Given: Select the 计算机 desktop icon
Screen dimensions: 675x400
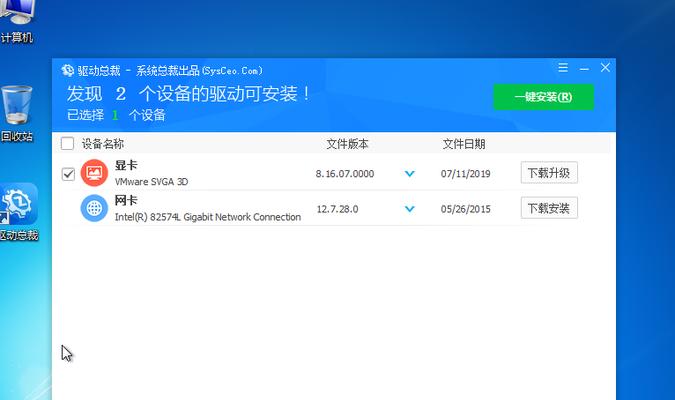Looking at the screenshot, I should (16, 22).
